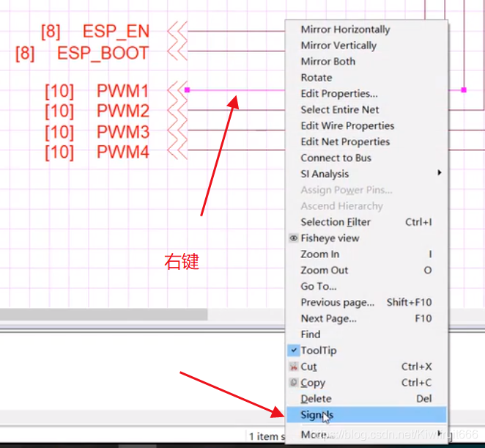Select the PWM2 off-page connector symbol

click(x=177, y=111)
